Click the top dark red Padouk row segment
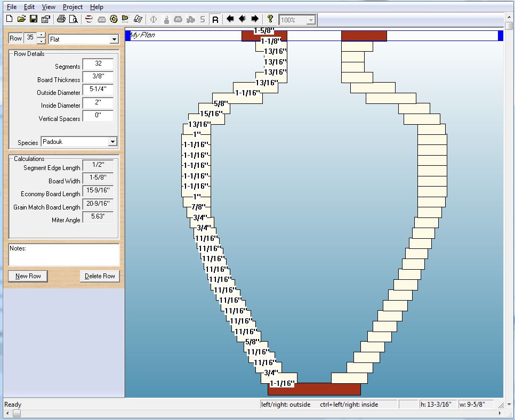Viewport: 515px width, 420px height. 364,36
